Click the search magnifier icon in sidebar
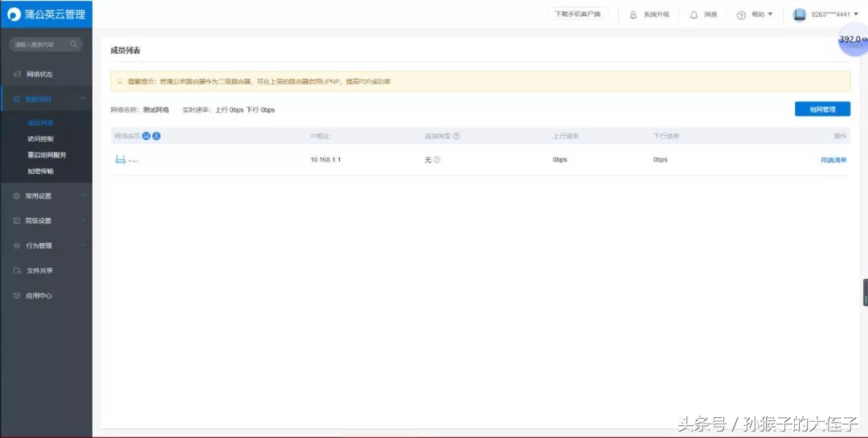Image resolution: width=868 pixels, height=438 pixels. (x=74, y=44)
